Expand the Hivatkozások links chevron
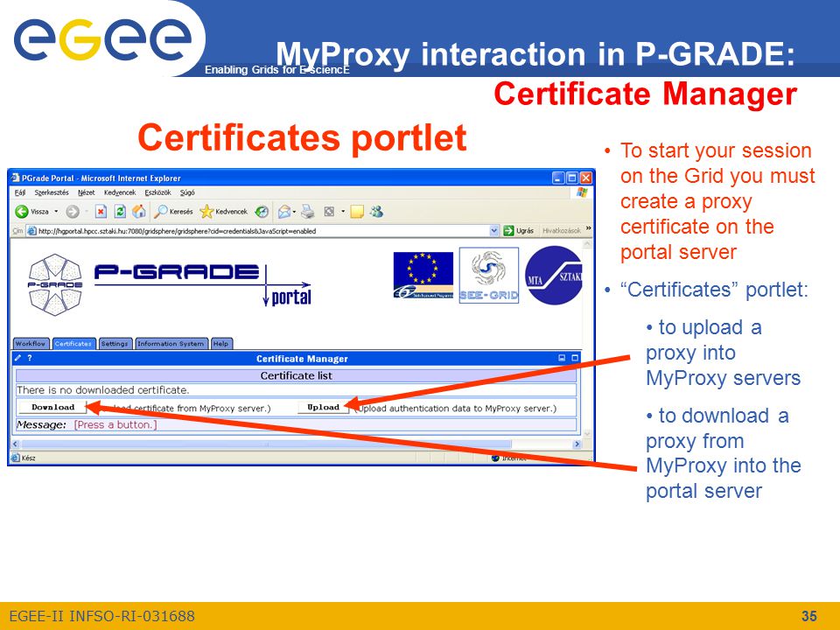Screen dimensions: 840x630 coord(588,228)
